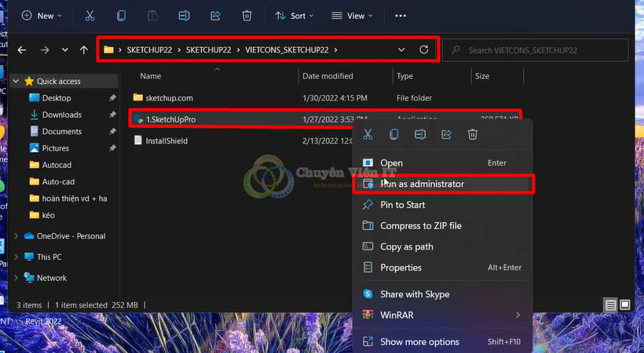Expand the WinRAR submenu

518,315
